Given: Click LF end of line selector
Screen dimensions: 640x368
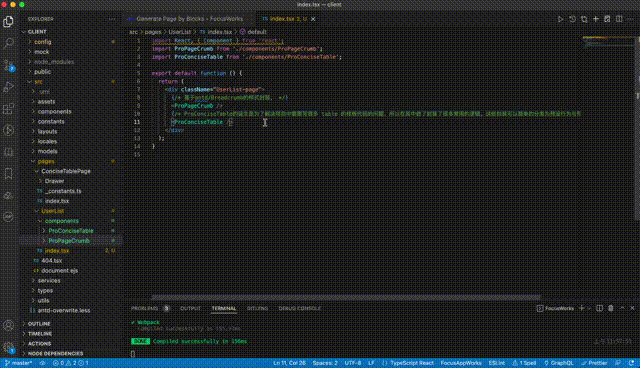Looking at the screenshot, I should 371,363.
